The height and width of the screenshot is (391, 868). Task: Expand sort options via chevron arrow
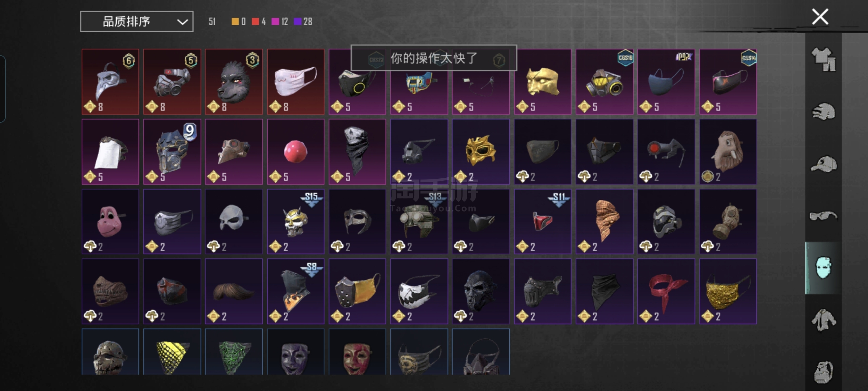(182, 22)
